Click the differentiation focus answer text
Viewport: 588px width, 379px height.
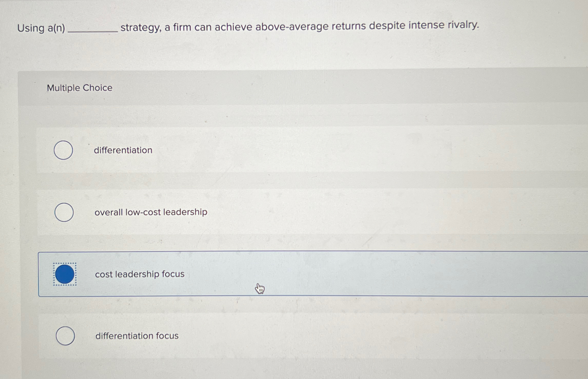[137, 336]
